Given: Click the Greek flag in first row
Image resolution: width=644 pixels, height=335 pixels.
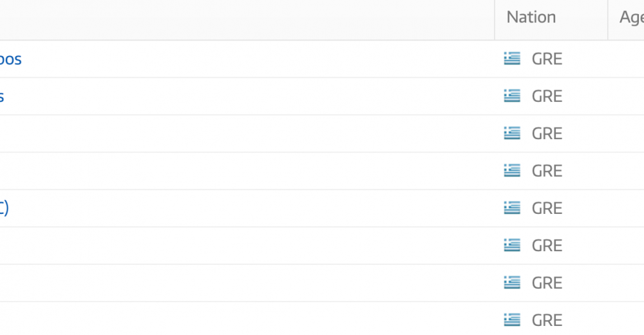Looking at the screenshot, I should click(512, 59).
